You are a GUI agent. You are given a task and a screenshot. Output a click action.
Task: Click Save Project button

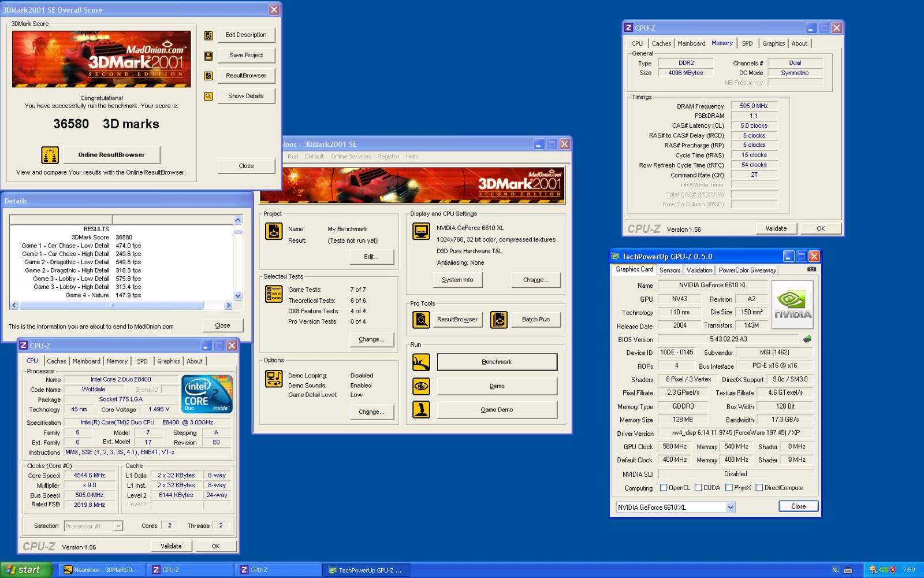[x=246, y=55]
